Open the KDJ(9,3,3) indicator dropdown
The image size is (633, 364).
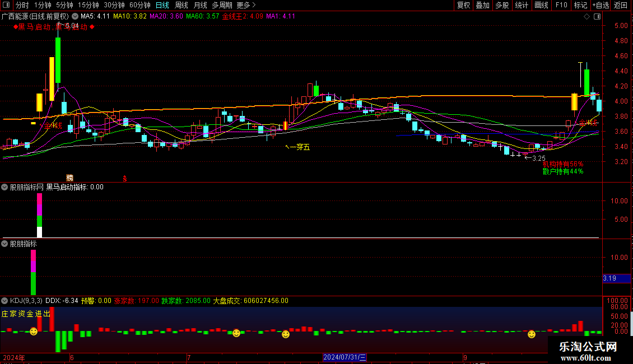coord(4,301)
